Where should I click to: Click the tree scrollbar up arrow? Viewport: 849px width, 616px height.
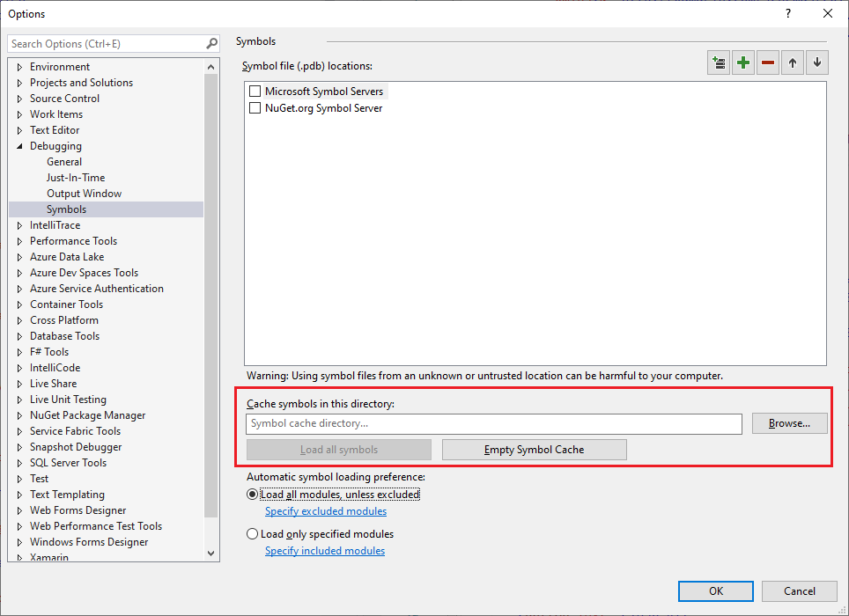(x=211, y=67)
